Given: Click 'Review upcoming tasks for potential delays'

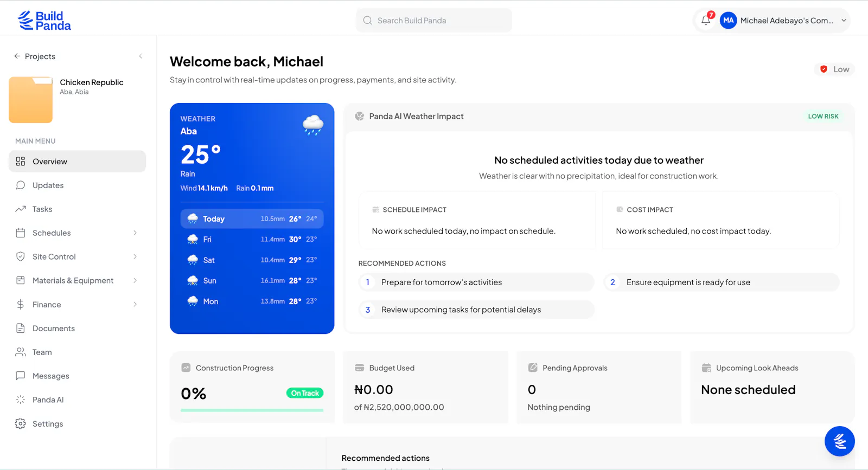Looking at the screenshot, I should 476,310.
